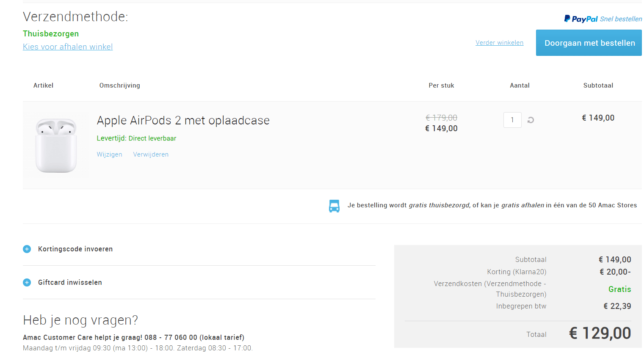644x358 pixels.
Task: Focus the Aantal quantity field
Action: point(512,120)
